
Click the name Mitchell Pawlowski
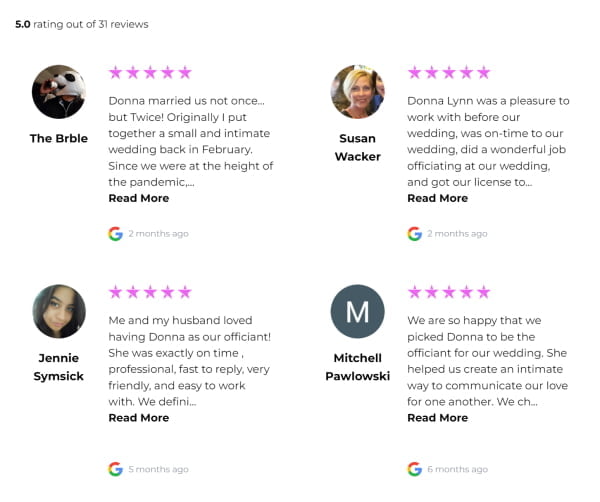[358, 367]
